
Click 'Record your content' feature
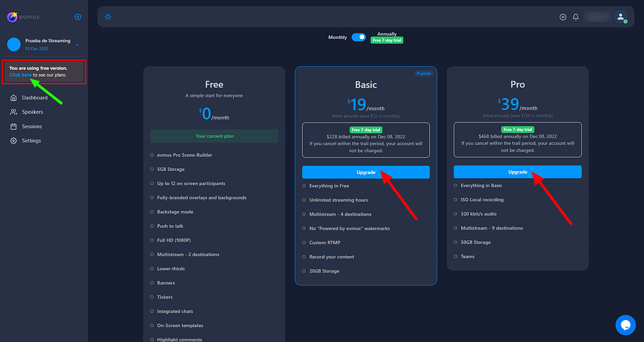(331, 257)
